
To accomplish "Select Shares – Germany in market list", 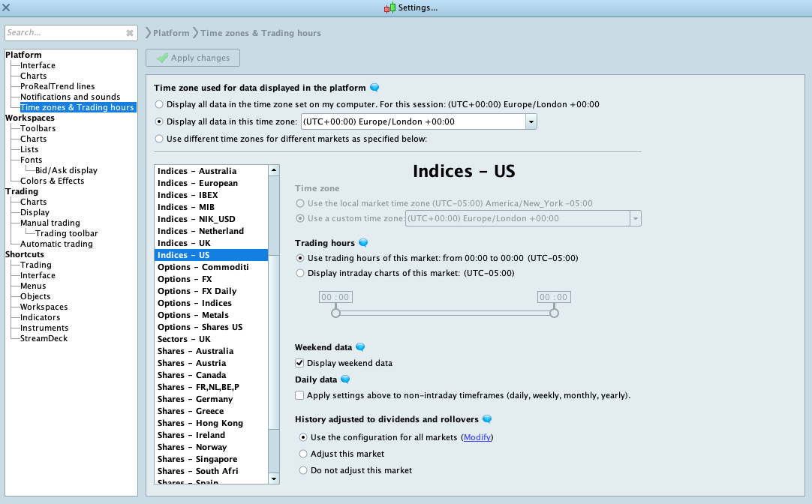I will coord(212,399).
